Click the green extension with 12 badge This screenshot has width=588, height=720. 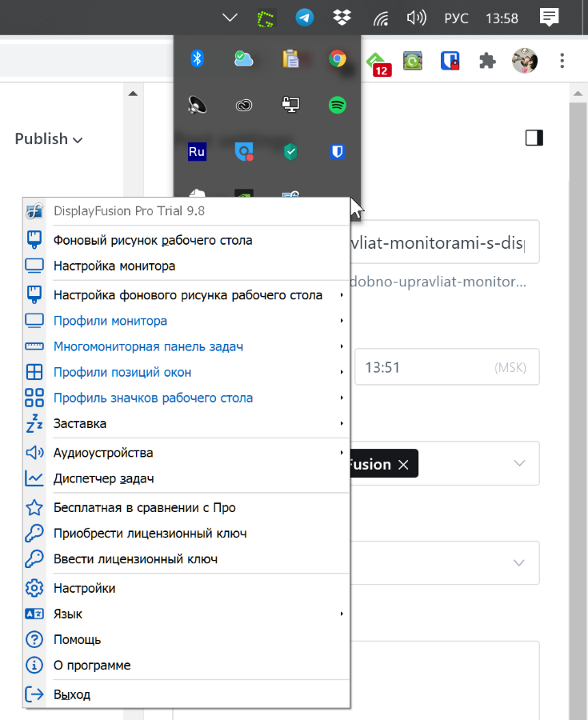378,64
